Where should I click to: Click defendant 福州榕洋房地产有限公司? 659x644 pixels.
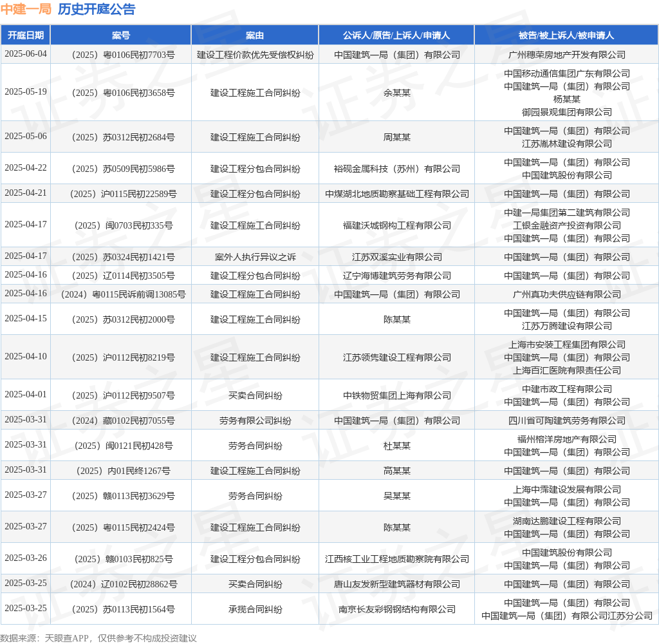[x=566, y=440]
